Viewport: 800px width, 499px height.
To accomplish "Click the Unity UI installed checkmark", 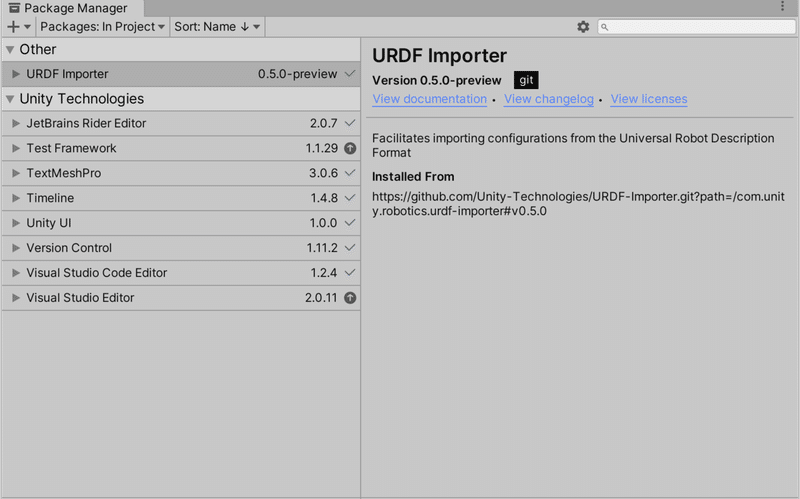I will (x=349, y=222).
